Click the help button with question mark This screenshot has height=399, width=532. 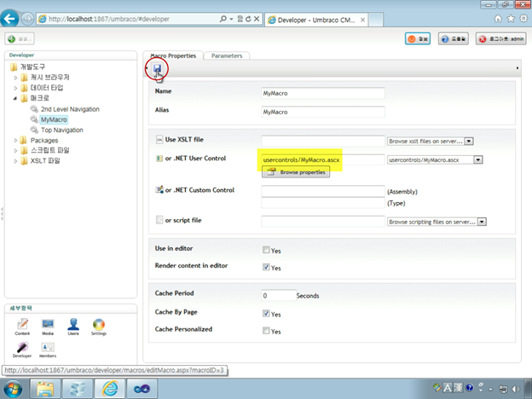click(x=454, y=39)
